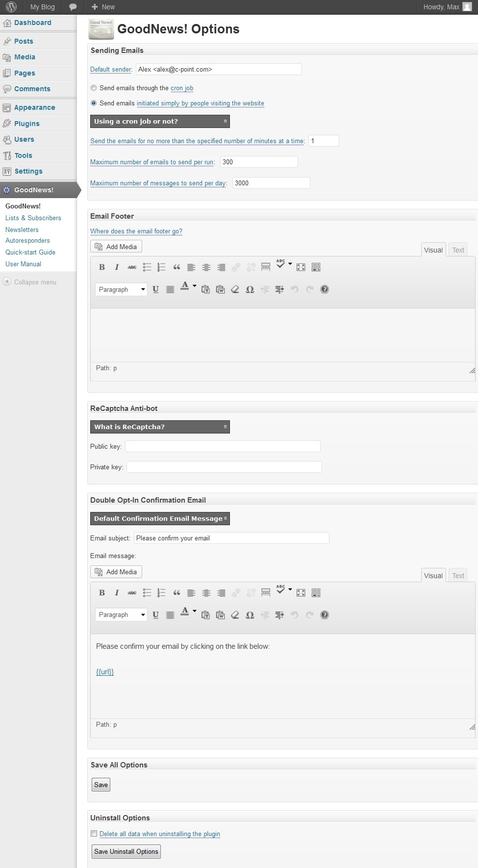
Task: Click the Save Uninstall Options button
Action: click(126, 851)
